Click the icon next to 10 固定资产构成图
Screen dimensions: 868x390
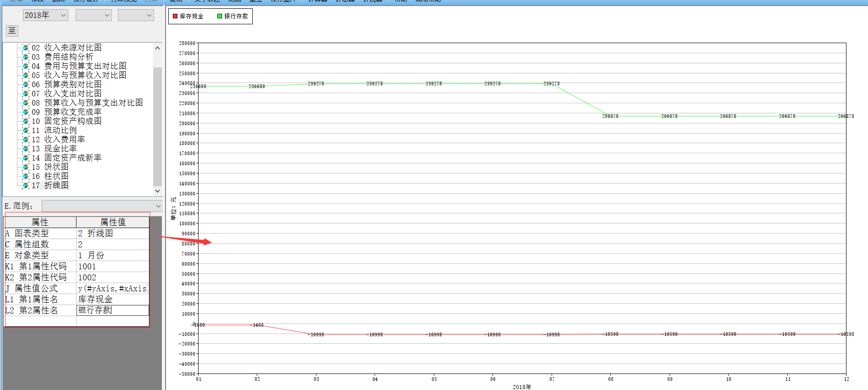[x=26, y=121]
